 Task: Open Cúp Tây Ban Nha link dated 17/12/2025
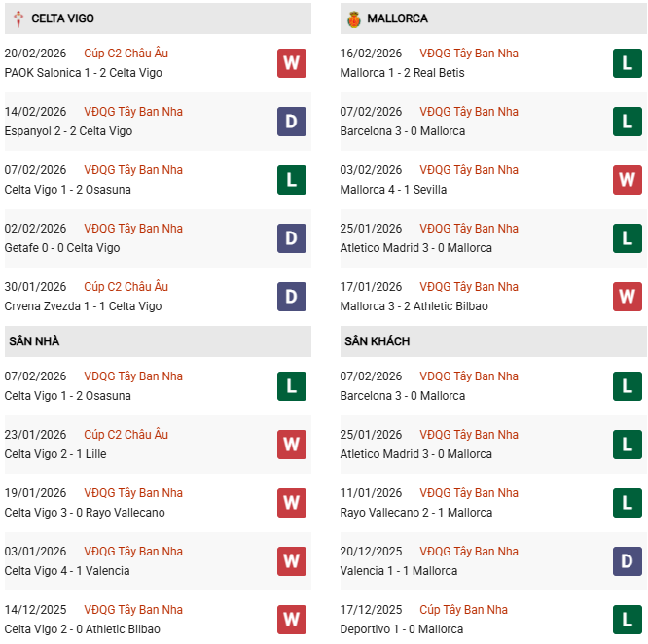coord(462,610)
